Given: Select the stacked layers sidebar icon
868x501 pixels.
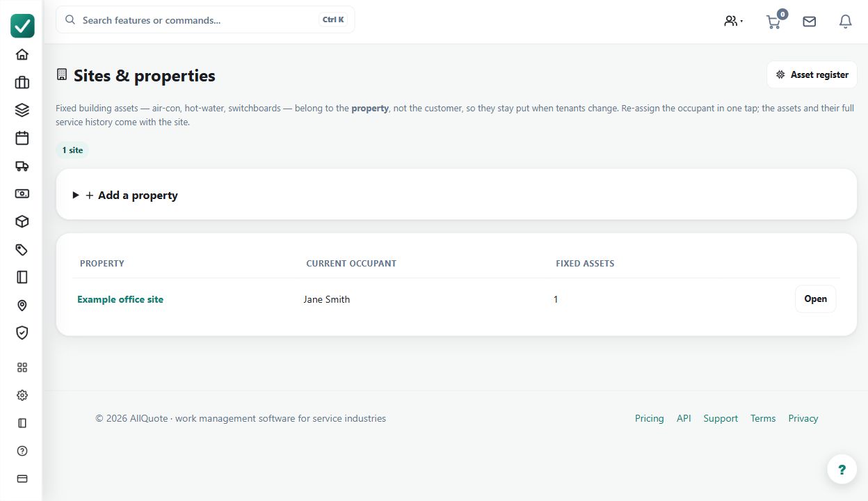Looking at the screenshot, I should 22,110.
